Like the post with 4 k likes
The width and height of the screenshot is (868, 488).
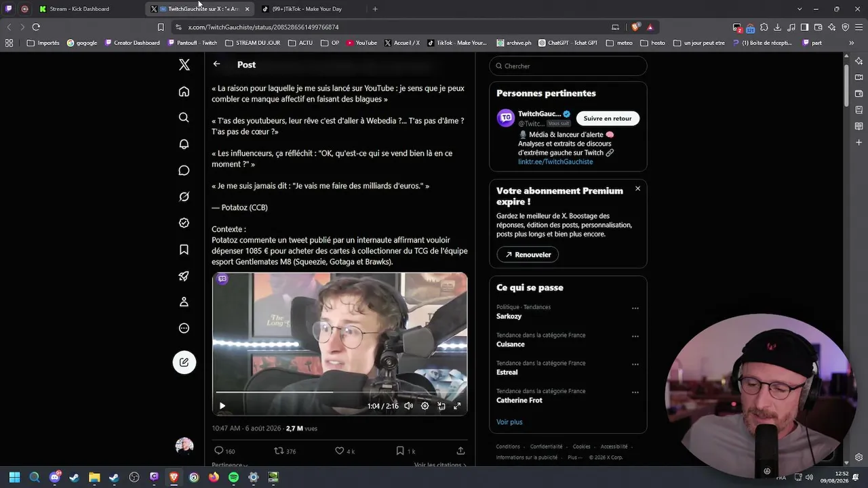coord(345,451)
